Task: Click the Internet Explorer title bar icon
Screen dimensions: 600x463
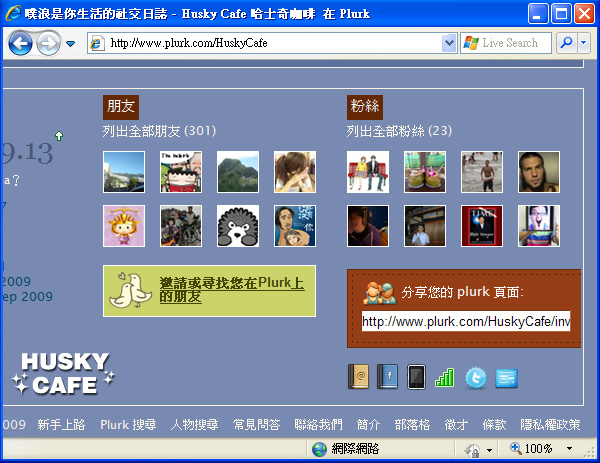Action: point(13,13)
